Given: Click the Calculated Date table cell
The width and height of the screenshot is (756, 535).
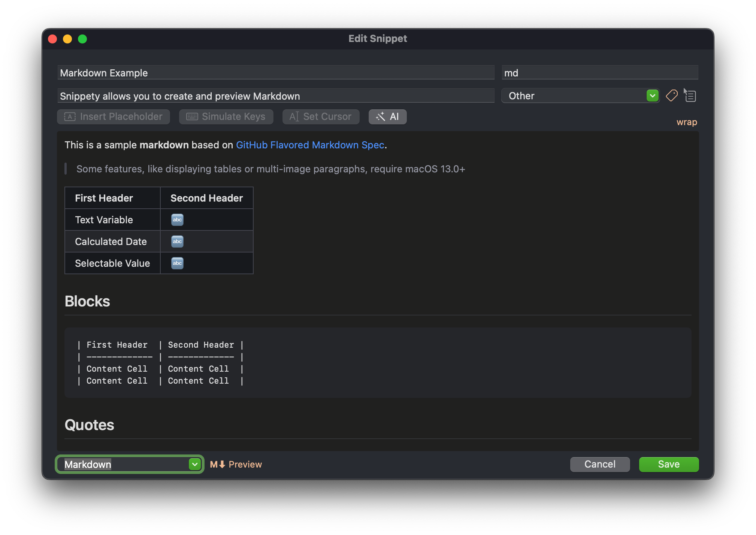Looking at the screenshot, I should 112,241.
